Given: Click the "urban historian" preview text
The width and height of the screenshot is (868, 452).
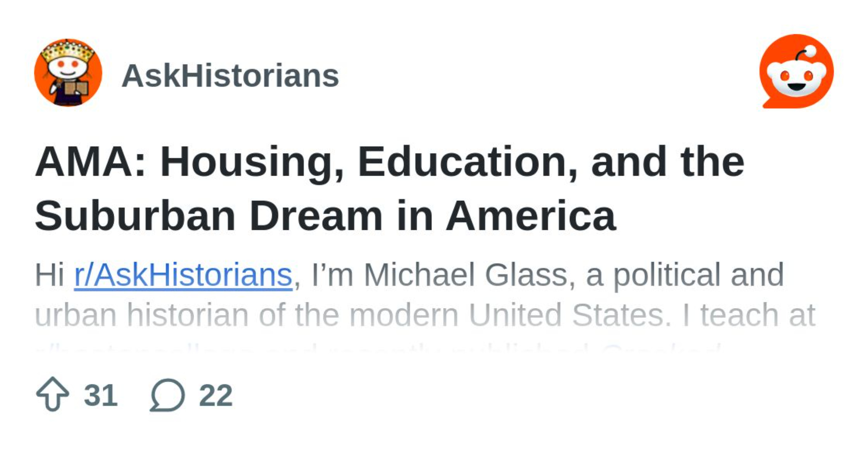Looking at the screenshot, I should click(141, 314).
